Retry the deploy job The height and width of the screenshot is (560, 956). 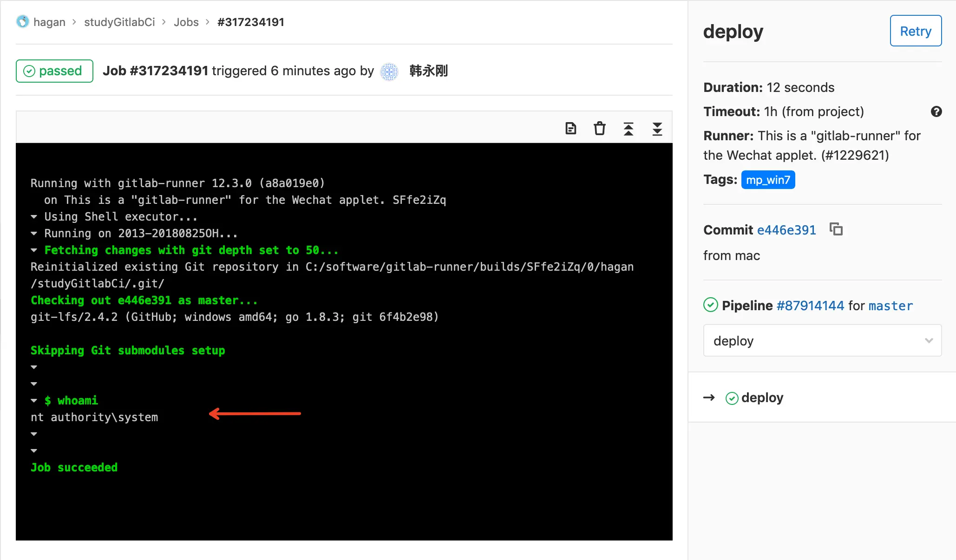pos(916,31)
